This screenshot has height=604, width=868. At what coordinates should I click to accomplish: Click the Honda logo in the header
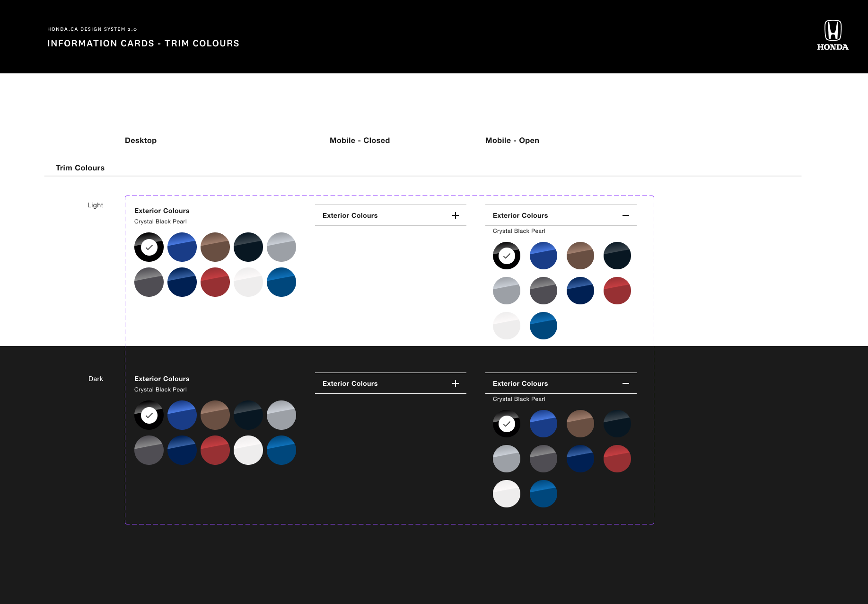coord(833,35)
